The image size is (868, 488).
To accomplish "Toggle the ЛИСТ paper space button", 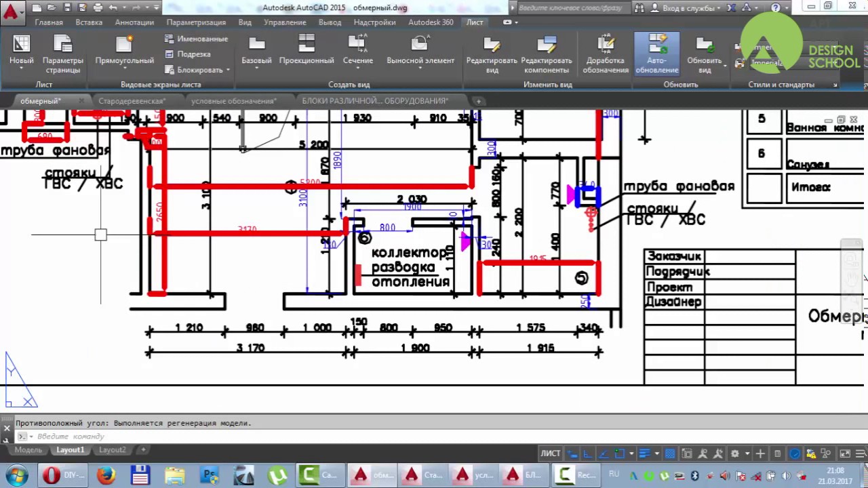I will 550,453.
